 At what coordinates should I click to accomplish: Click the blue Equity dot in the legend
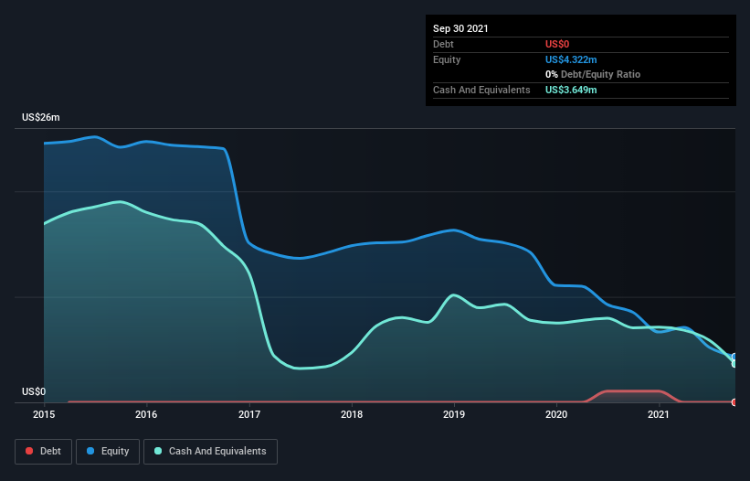(89, 451)
